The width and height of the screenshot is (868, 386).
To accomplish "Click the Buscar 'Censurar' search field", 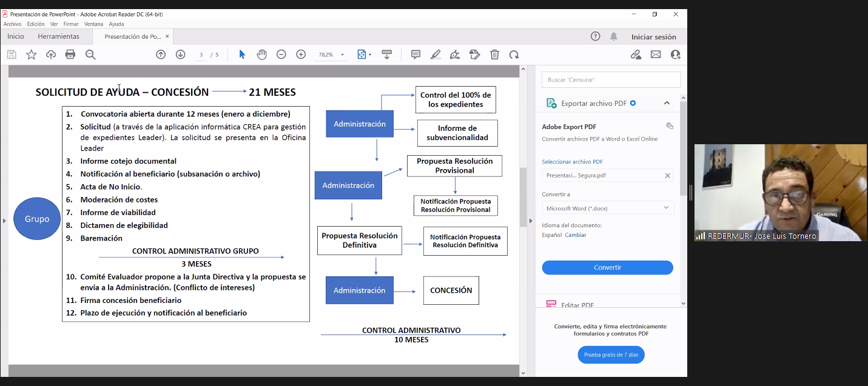I will tap(611, 79).
